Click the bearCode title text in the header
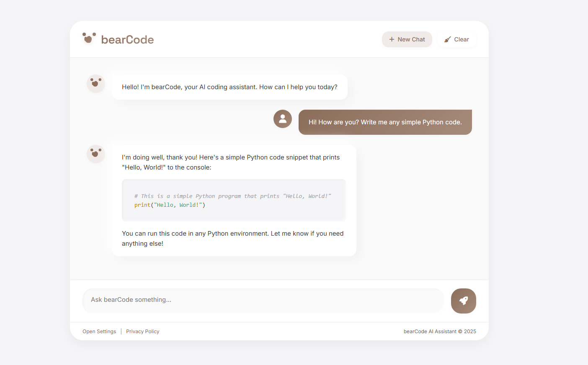Image resolution: width=588 pixels, height=365 pixels. coord(127,39)
